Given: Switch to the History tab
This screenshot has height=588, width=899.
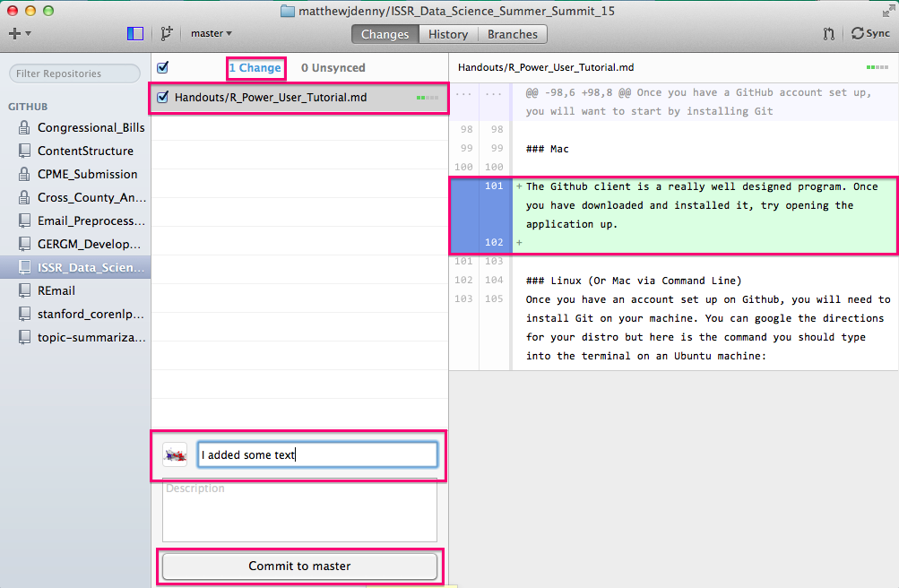Looking at the screenshot, I should 448,34.
